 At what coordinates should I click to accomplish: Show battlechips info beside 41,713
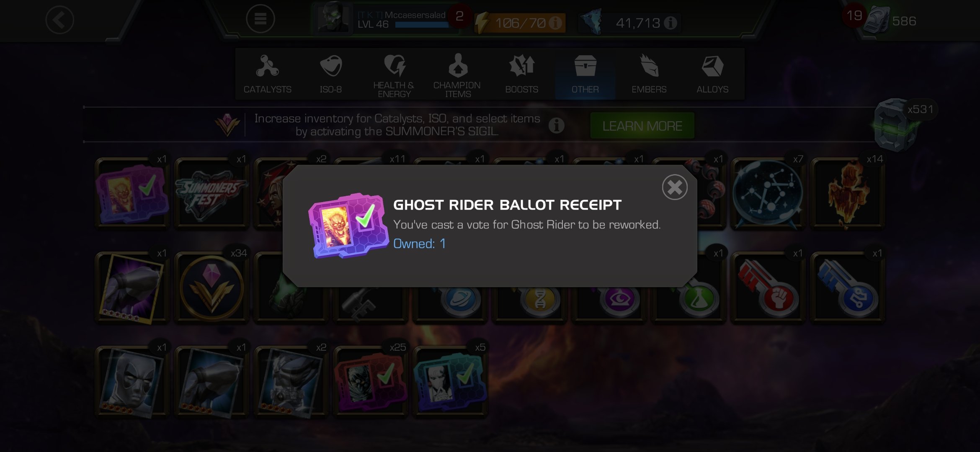670,23
